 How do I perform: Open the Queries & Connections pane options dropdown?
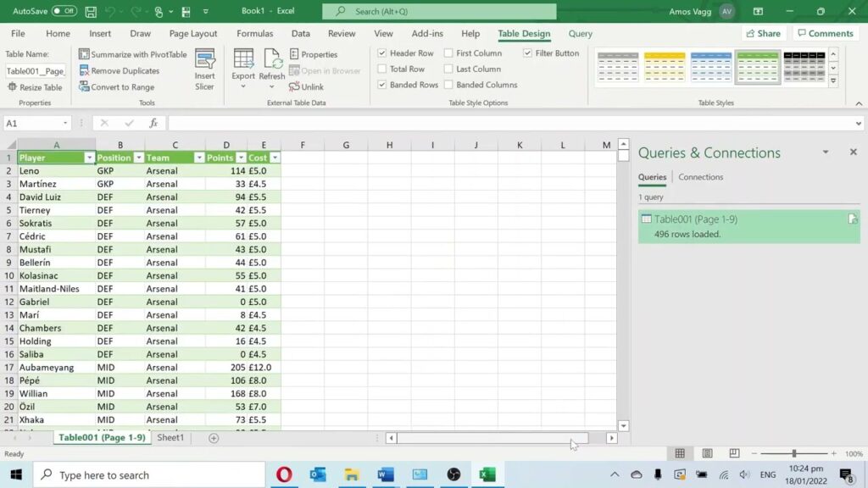[826, 152]
